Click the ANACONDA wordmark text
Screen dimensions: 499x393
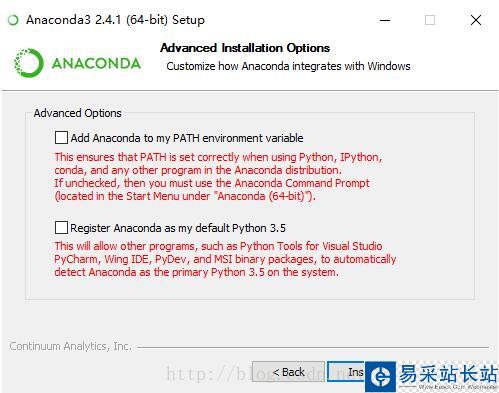tap(96, 63)
